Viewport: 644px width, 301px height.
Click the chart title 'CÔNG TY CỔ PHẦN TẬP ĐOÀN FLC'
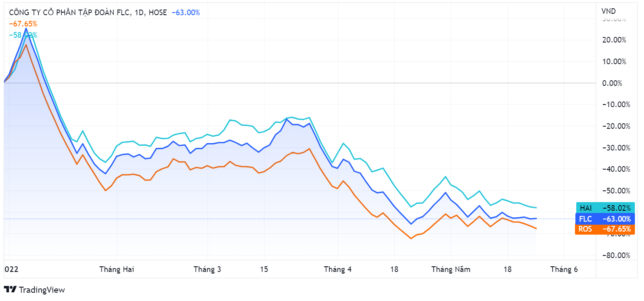70,13
